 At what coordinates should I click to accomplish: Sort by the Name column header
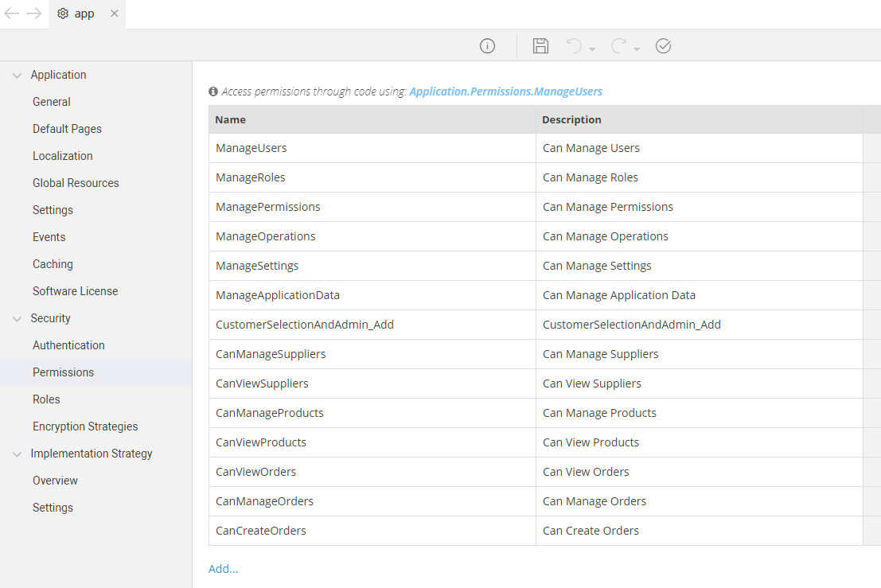(231, 119)
